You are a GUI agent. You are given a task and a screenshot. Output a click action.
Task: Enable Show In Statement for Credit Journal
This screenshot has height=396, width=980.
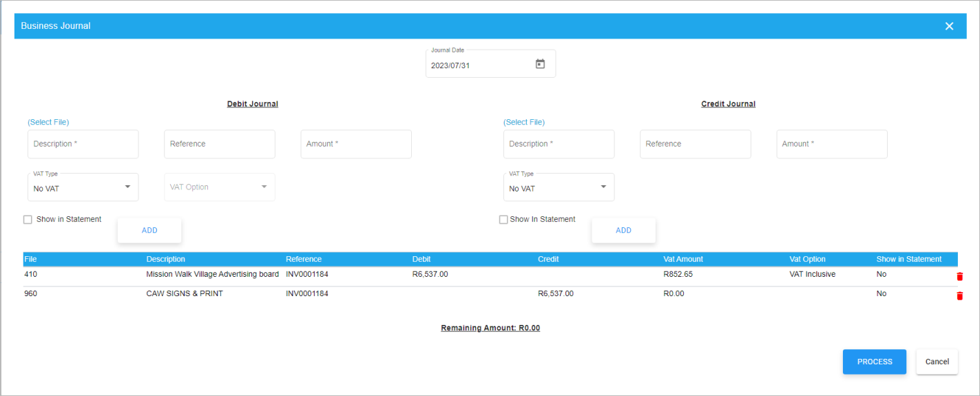[x=503, y=220]
